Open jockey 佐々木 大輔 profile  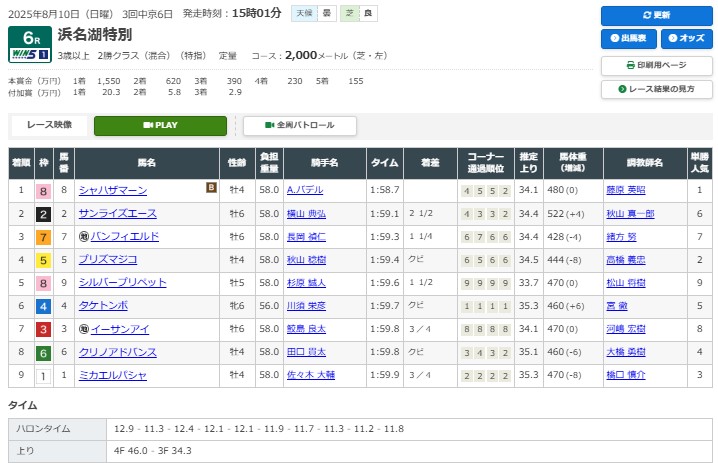point(309,375)
